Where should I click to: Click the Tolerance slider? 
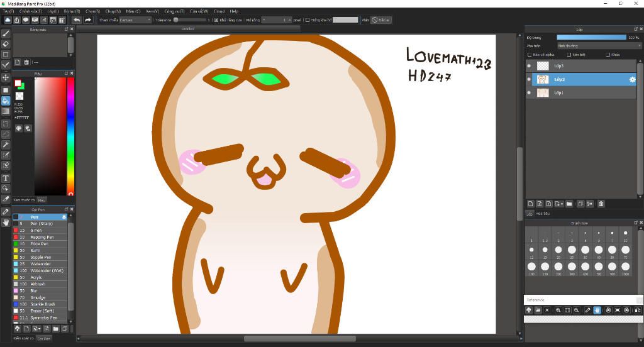point(190,19)
